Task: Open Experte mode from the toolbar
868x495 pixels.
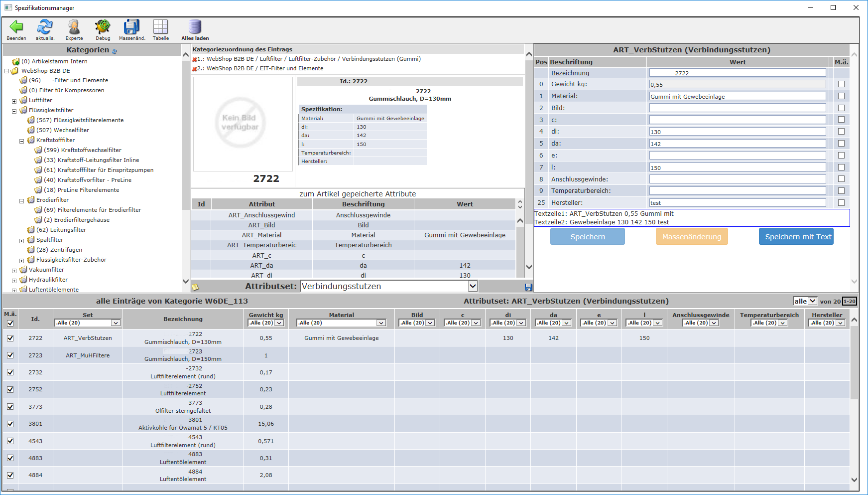Action: 74,27
